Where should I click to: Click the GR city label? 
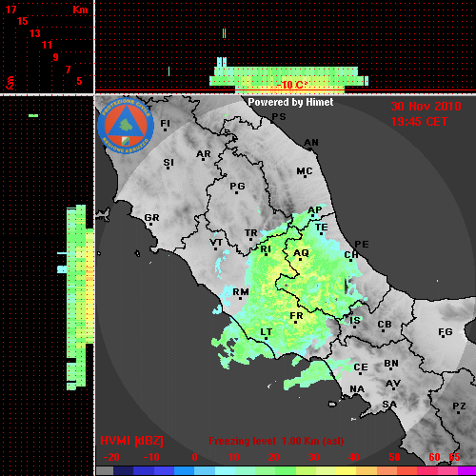pyautogui.click(x=151, y=218)
